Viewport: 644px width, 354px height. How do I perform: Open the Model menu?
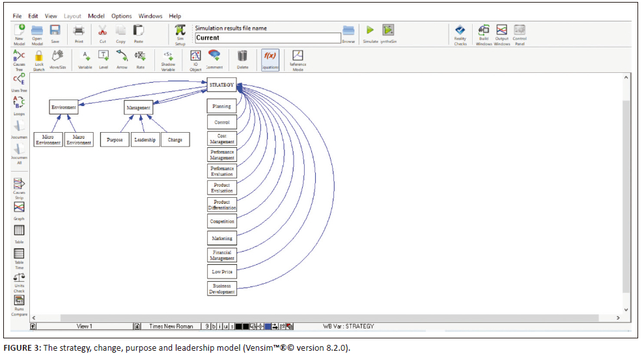pos(96,16)
